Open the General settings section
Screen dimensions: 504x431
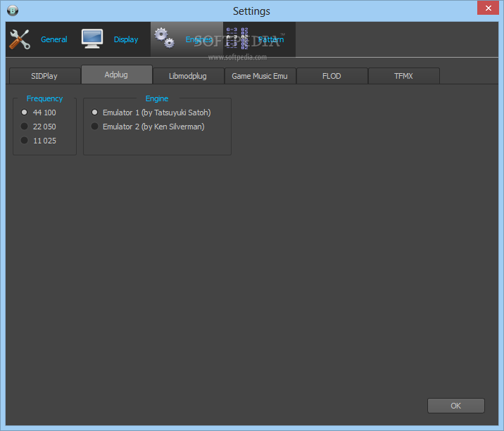pyautogui.click(x=42, y=39)
